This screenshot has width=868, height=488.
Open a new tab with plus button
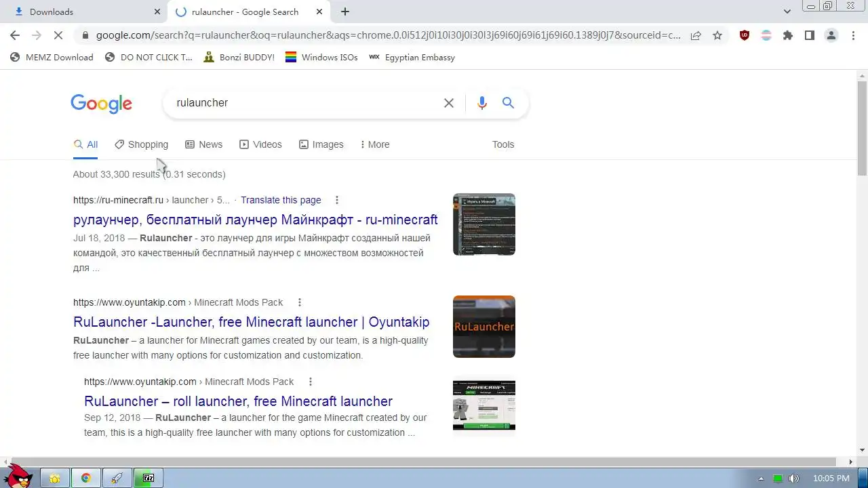[345, 12]
